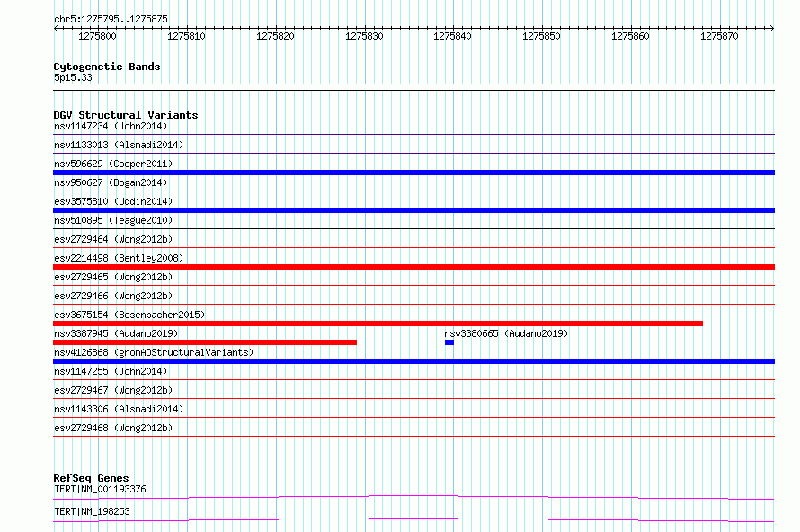This screenshot has height=532, width=800.
Task: Open nsv510895 (Teague2010) variant
Action: tap(113, 220)
